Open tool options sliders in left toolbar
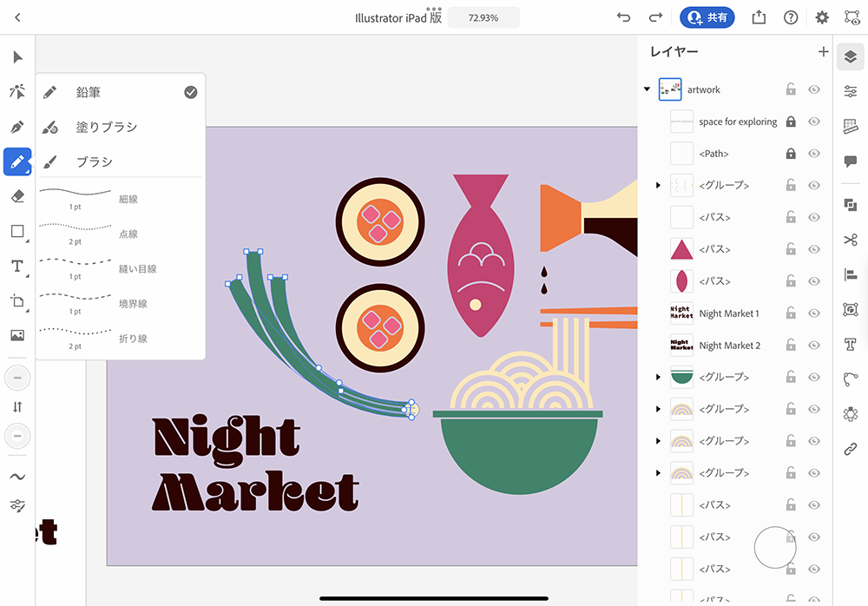868x606 pixels. (17, 505)
